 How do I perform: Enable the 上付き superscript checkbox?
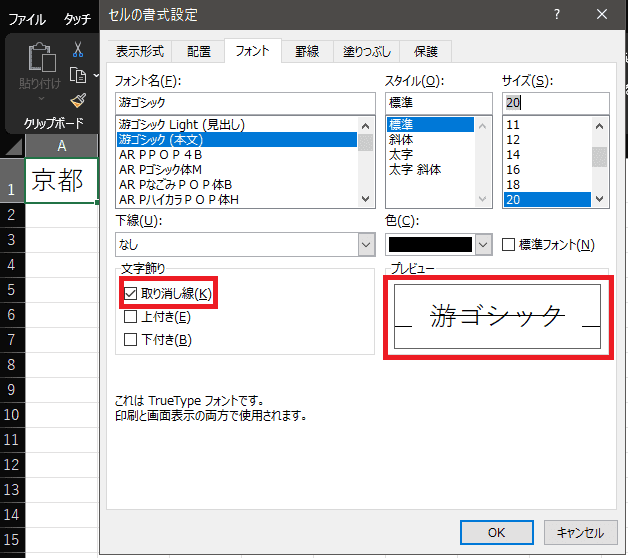130,316
